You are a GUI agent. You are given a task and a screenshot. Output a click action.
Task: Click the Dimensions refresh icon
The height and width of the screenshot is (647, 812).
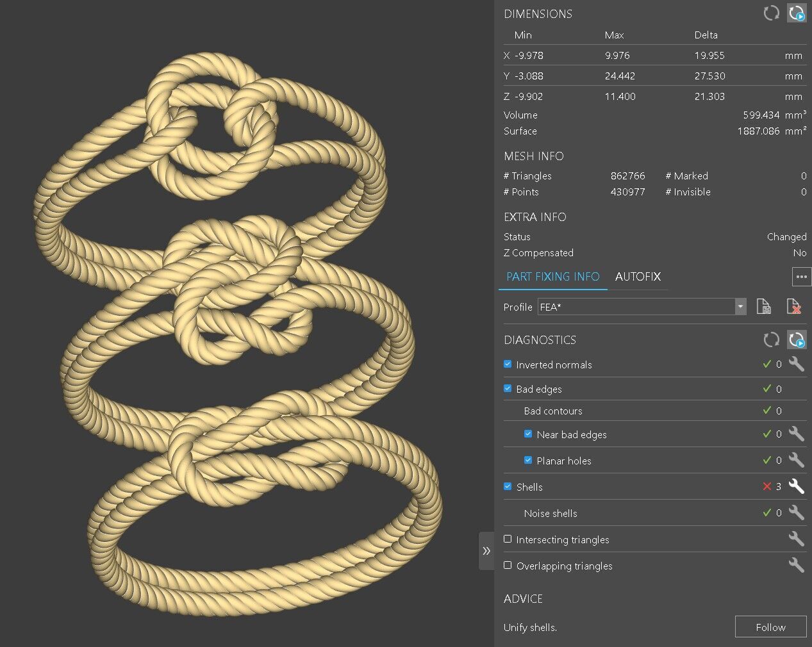point(771,13)
